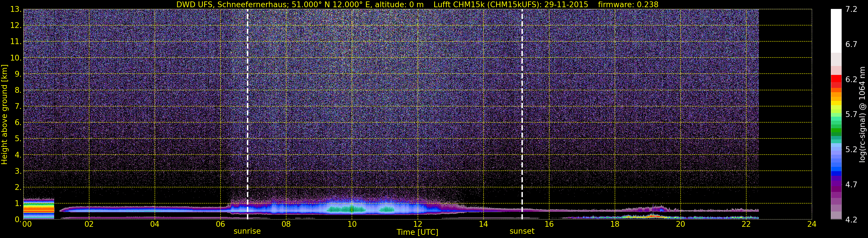868x238 pixels.
Task: Click the rainbow-striped block near 00 UTC
Action: pos(39,209)
